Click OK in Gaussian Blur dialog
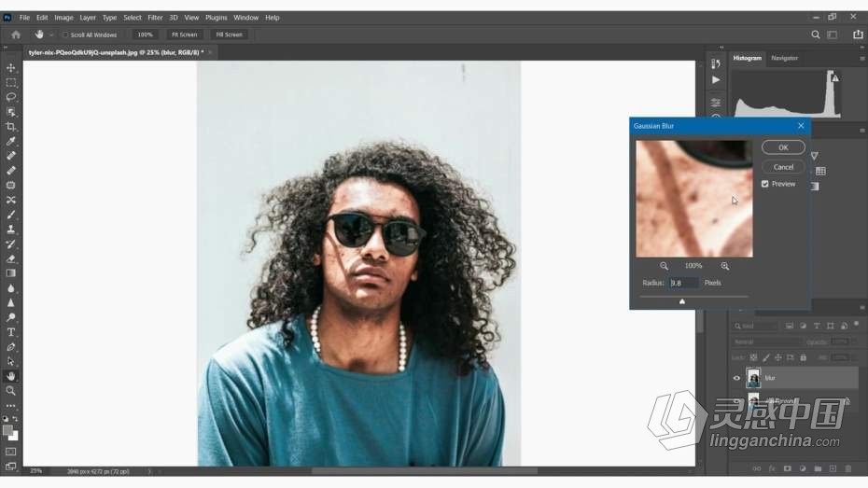 pyautogui.click(x=783, y=147)
